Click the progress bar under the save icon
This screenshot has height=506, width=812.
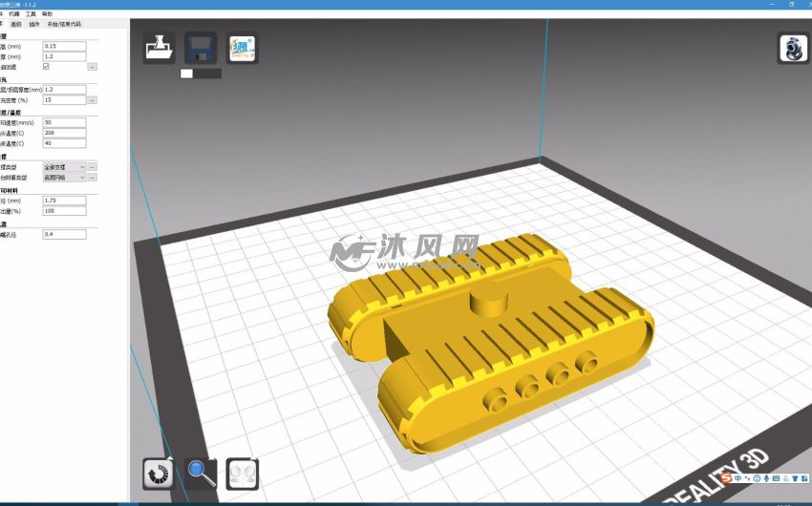tap(201, 74)
